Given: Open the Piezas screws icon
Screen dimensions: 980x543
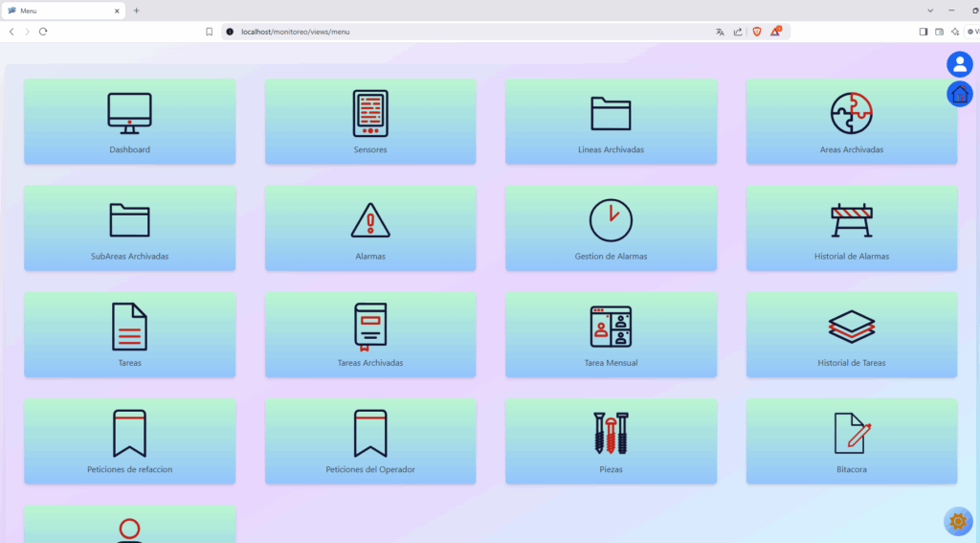Looking at the screenshot, I should tap(611, 433).
